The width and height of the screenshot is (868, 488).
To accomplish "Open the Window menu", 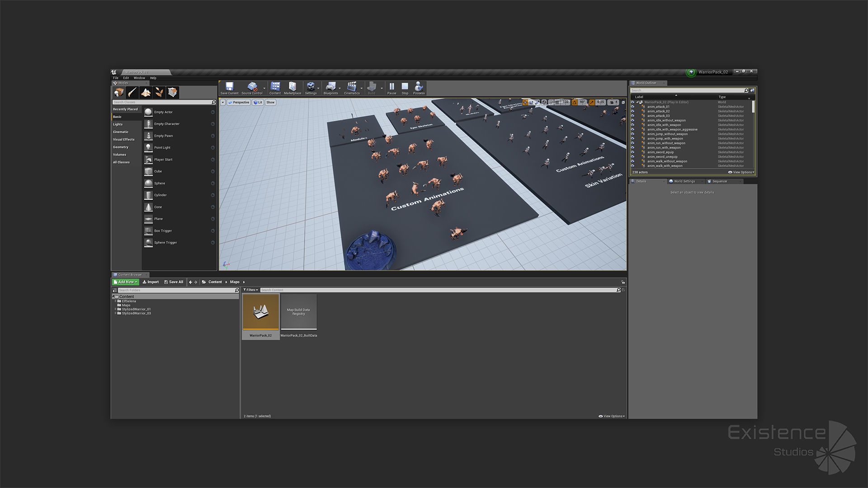I will tap(139, 78).
